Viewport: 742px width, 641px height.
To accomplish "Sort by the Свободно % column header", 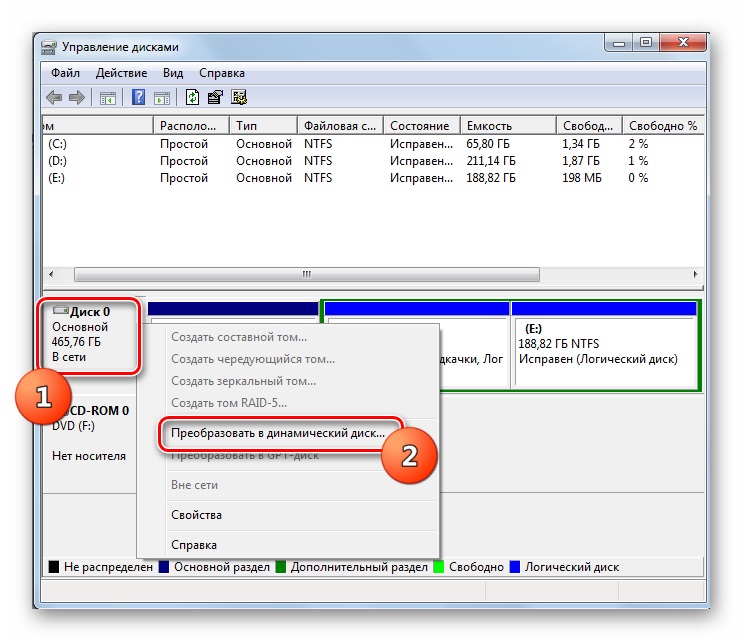I will tap(663, 126).
